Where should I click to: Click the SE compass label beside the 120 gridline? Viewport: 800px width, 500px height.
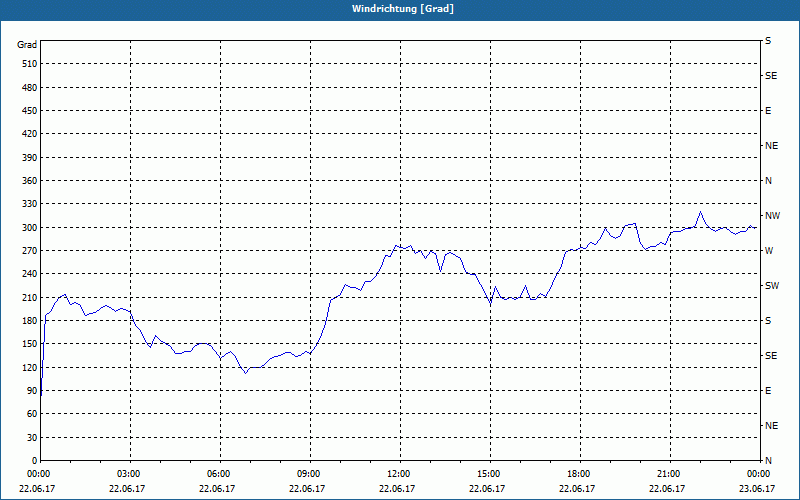tap(771, 356)
